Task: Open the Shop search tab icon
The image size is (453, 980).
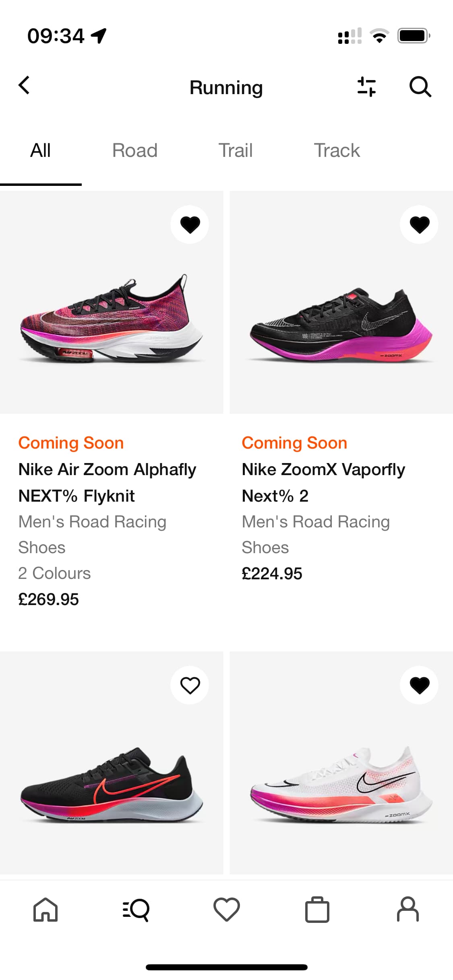Action: point(136,909)
